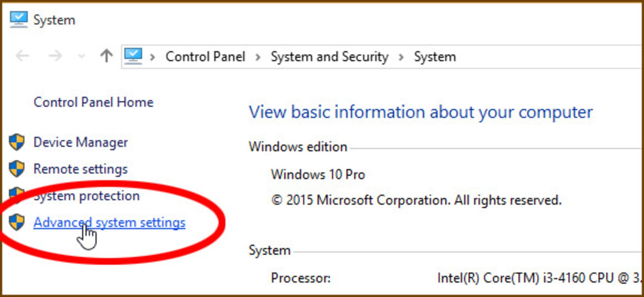Image resolution: width=644 pixels, height=297 pixels.
Task: Click the shield icon beside System protection
Action: tap(16, 194)
